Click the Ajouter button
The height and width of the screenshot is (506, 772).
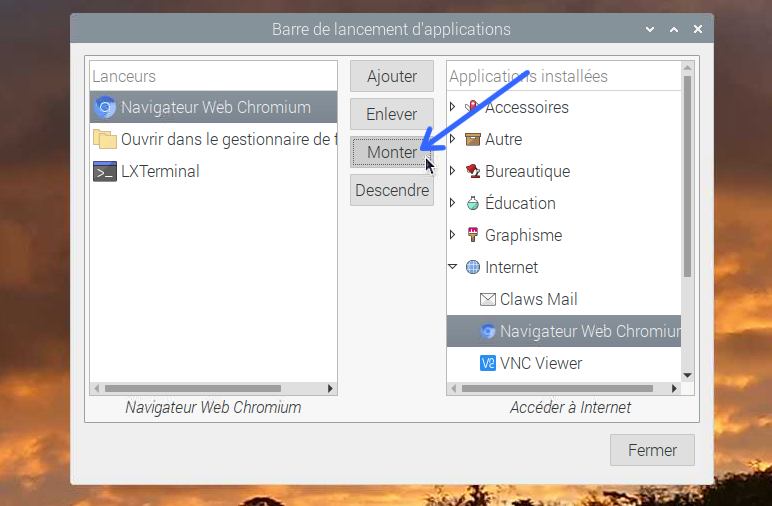pyautogui.click(x=392, y=76)
